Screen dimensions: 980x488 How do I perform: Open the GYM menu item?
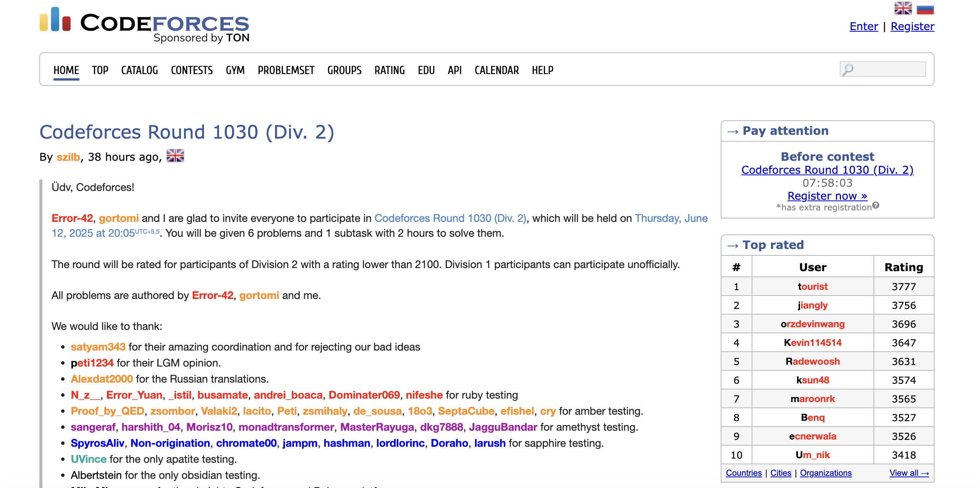click(x=235, y=70)
